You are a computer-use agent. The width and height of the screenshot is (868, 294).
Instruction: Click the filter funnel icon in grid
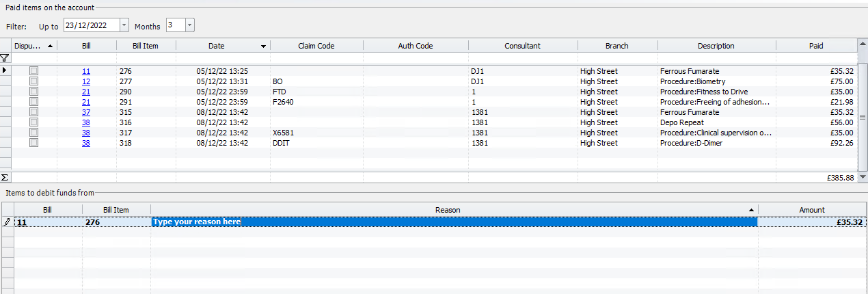click(x=5, y=58)
